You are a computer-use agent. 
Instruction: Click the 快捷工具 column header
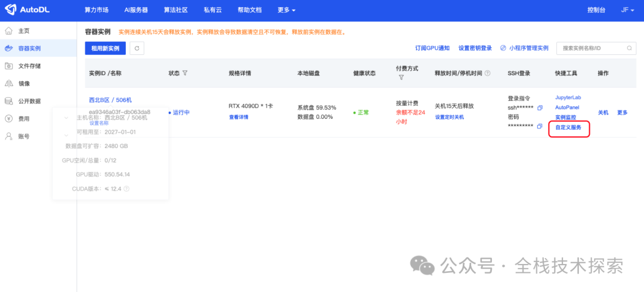coord(566,73)
